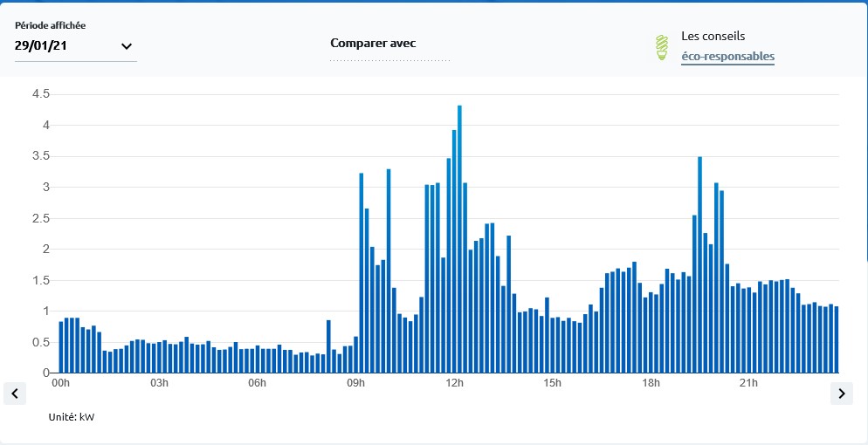
Task: Open the 29/01/21 period dropdown
Action: click(x=75, y=46)
